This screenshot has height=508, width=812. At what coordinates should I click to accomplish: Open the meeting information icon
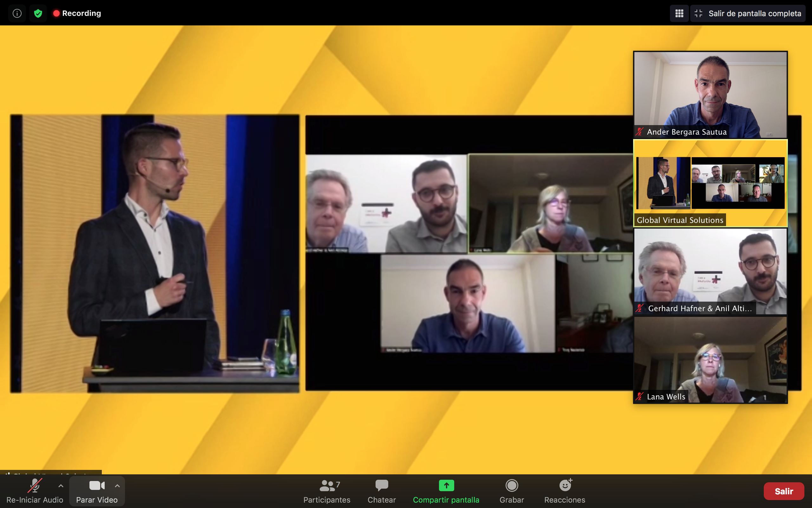[17, 13]
